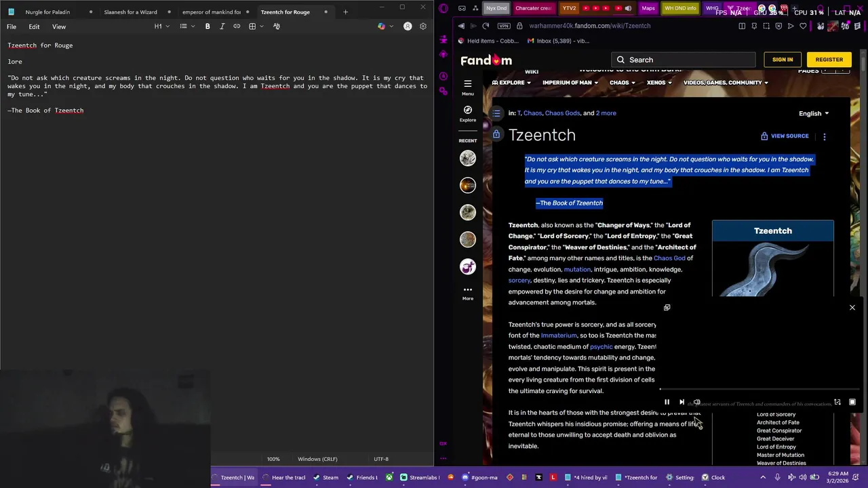Add a new Notepad tab

coord(345,12)
